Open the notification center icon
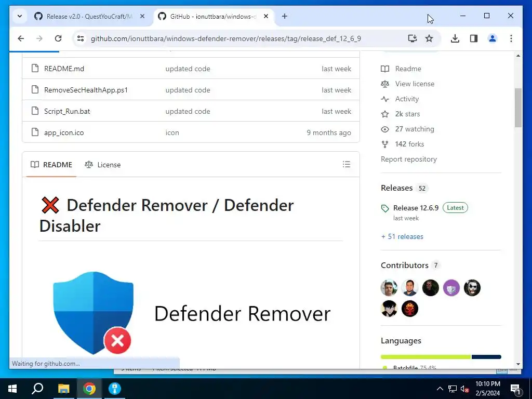This screenshot has height=399, width=532. click(x=515, y=389)
